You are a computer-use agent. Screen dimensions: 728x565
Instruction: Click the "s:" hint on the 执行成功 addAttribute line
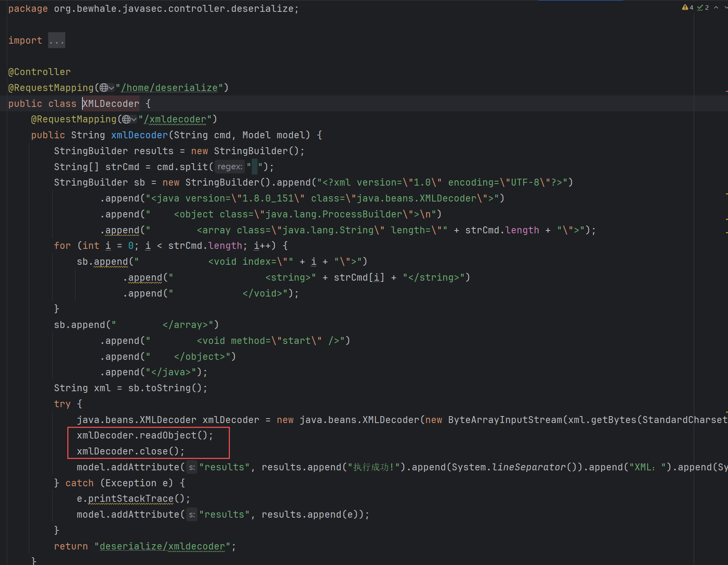pyautogui.click(x=192, y=467)
